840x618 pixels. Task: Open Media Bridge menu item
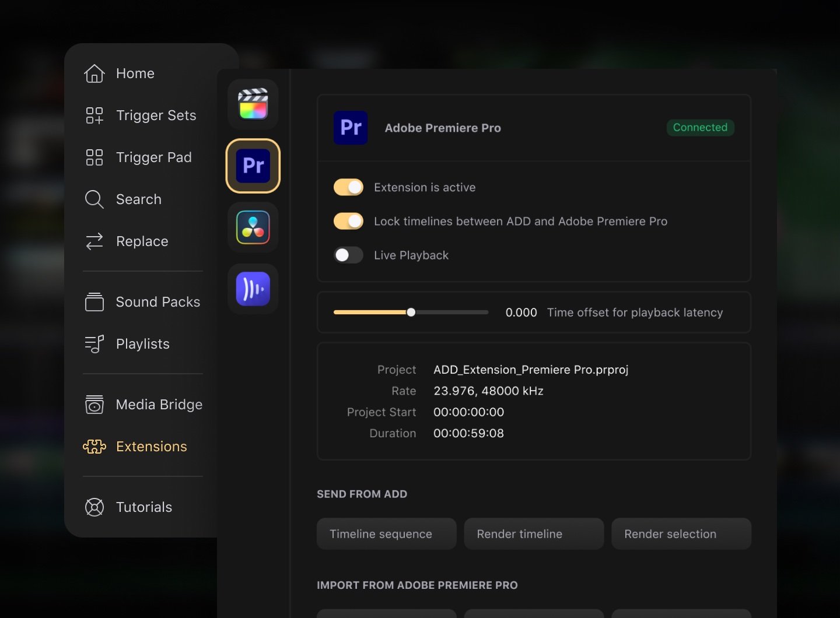tap(159, 405)
